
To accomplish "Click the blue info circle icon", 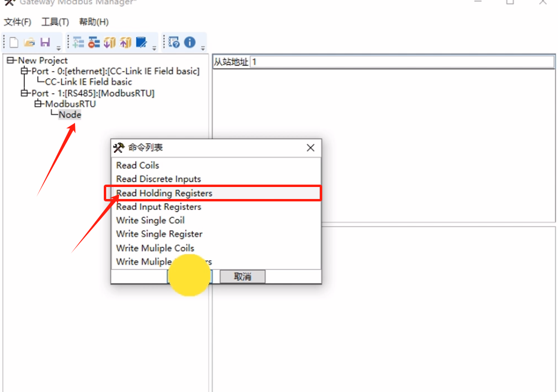I will pyautogui.click(x=190, y=43).
